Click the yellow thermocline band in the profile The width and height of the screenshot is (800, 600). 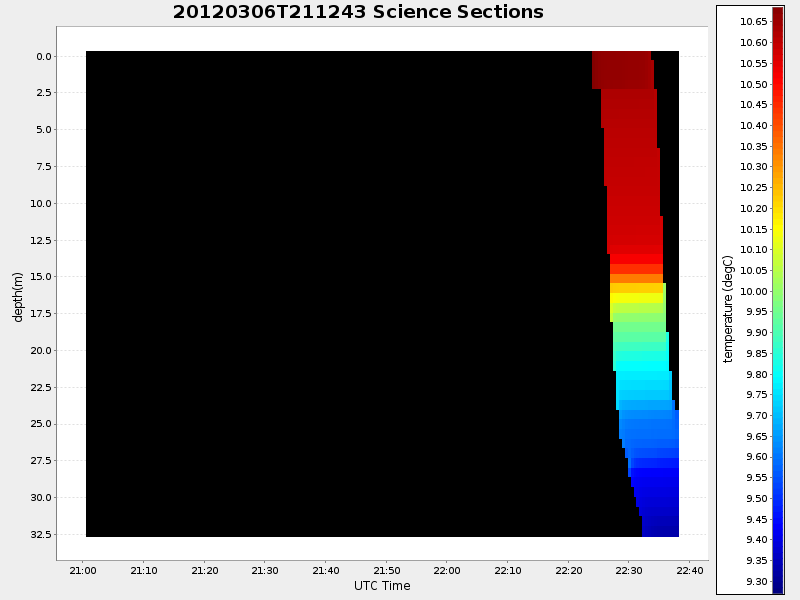point(637,298)
